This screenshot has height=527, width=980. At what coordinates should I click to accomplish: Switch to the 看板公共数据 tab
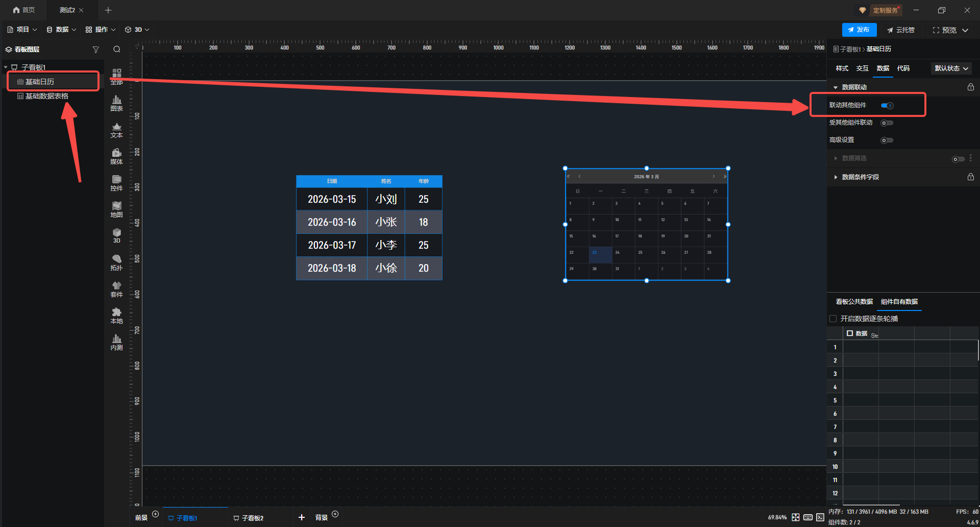coord(854,302)
